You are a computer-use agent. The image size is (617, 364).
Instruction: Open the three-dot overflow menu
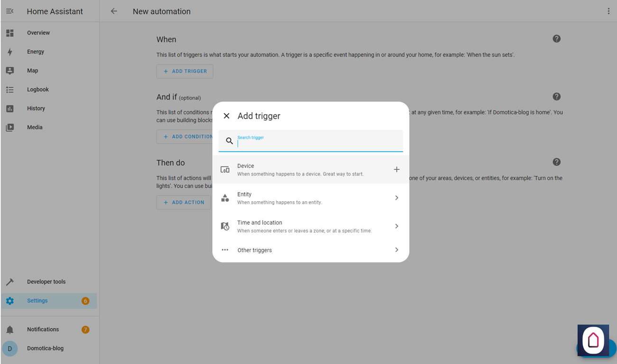608,11
